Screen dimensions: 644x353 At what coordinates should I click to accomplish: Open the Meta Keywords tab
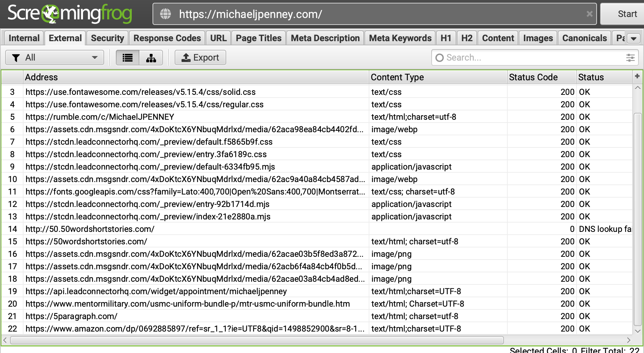click(x=400, y=38)
